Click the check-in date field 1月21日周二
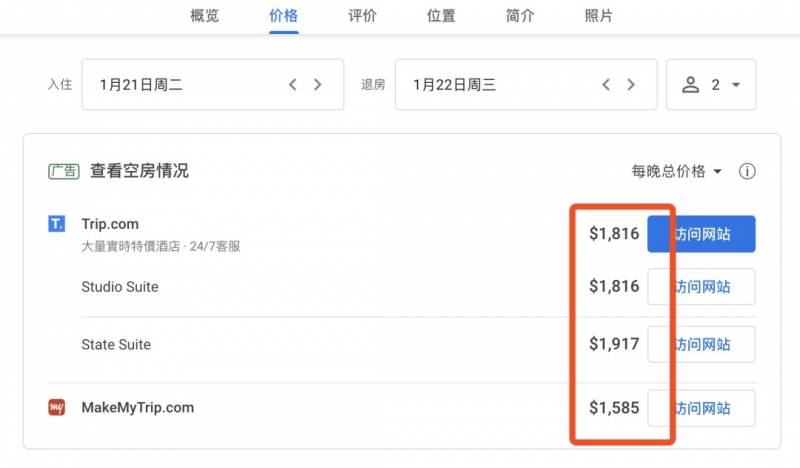 (180, 85)
